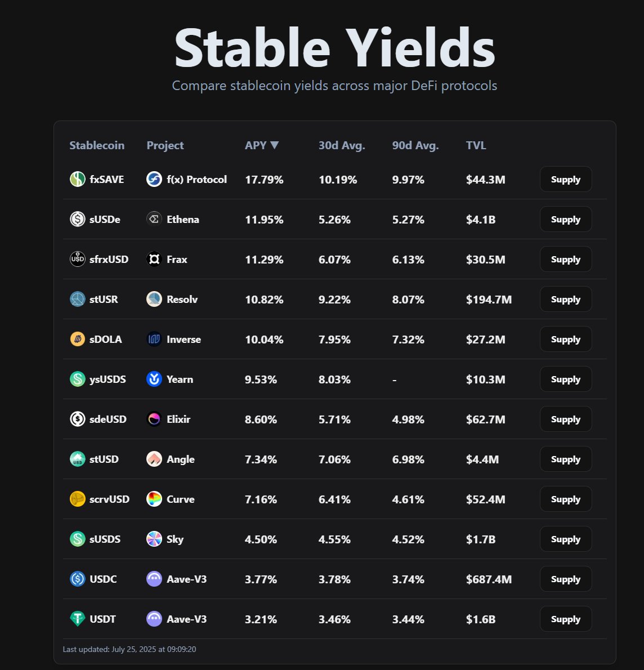Toggle the APY sort direction arrow

coord(275,145)
